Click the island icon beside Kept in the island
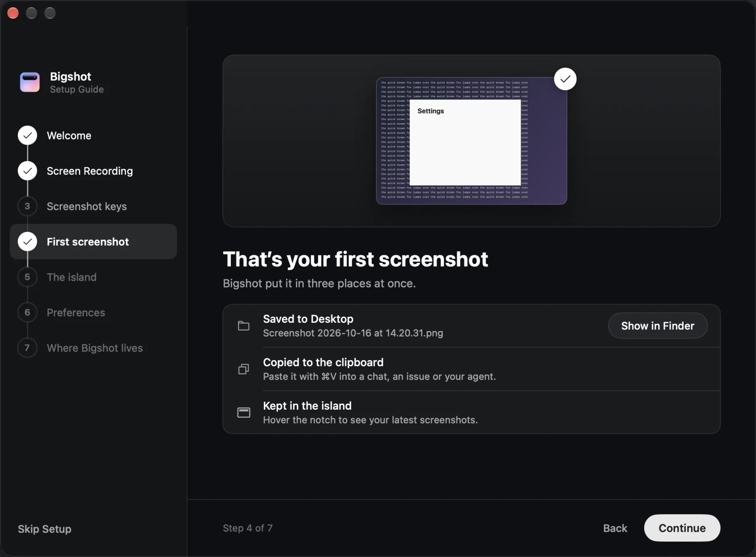Image resolution: width=756 pixels, height=557 pixels. click(244, 413)
